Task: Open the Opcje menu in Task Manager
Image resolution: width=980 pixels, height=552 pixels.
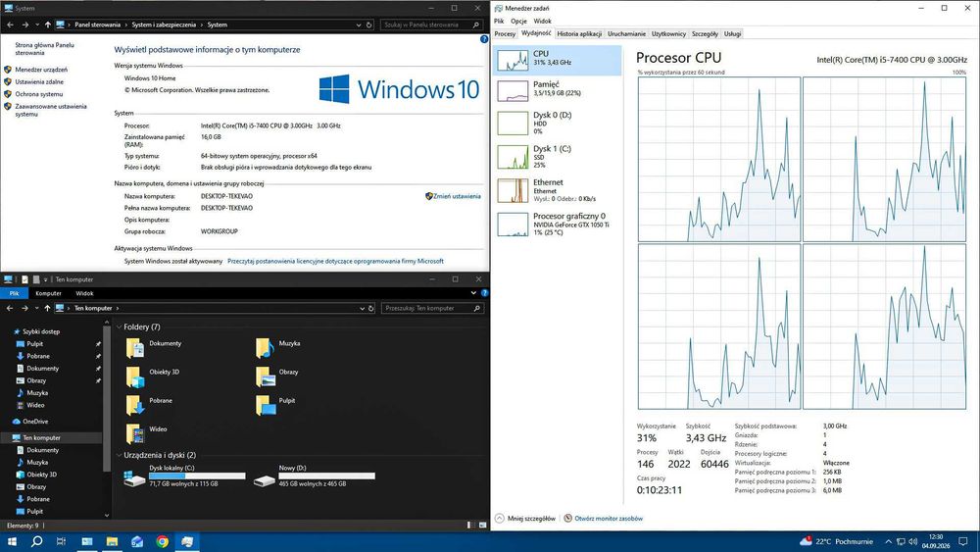Action: click(x=518, y=21)
